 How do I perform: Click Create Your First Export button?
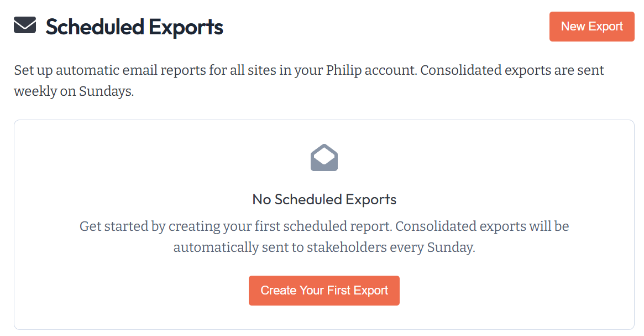(x=324, y=291)
